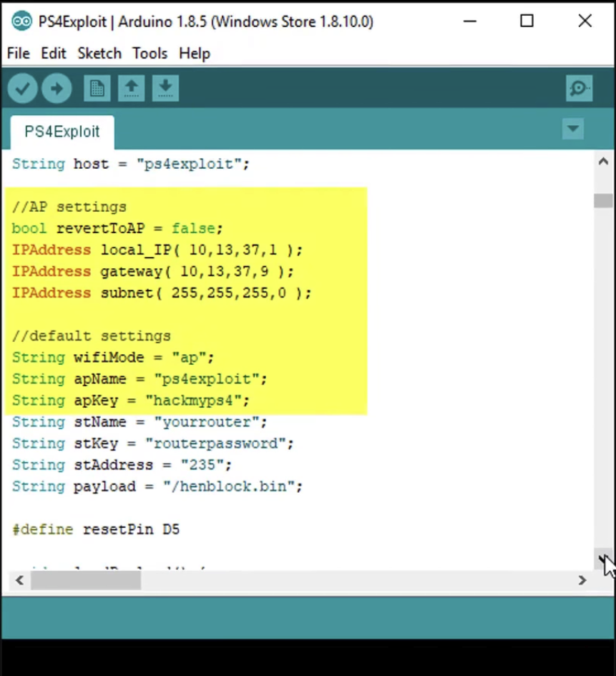Click the bool revertToAP = false; line

coord(117,228)
